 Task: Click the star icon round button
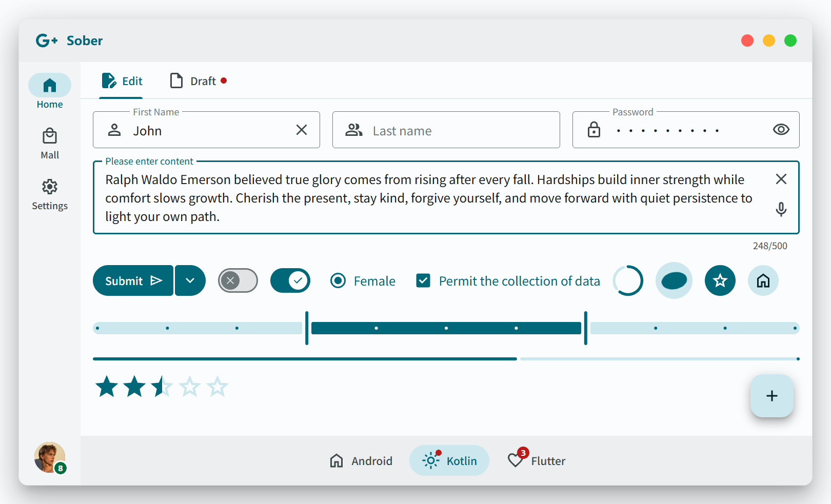pyautogui.click(x=720, y=280)
